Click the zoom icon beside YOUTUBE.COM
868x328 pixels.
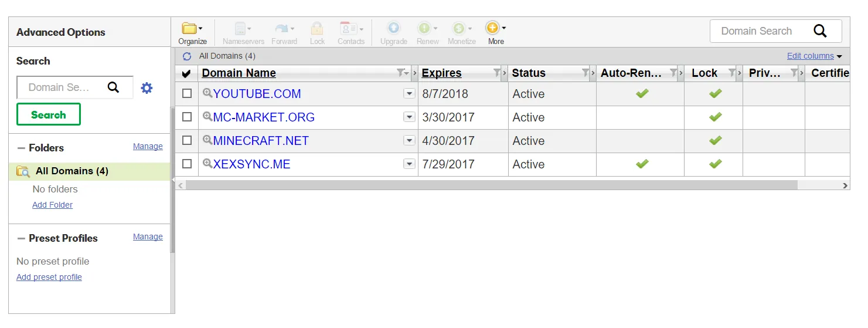(x=207, y=93)
